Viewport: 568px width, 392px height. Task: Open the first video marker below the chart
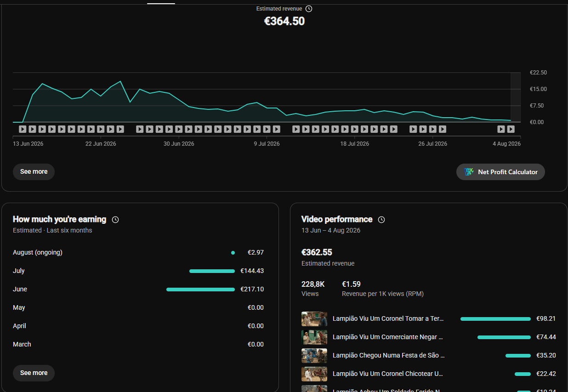pos(23,129)
